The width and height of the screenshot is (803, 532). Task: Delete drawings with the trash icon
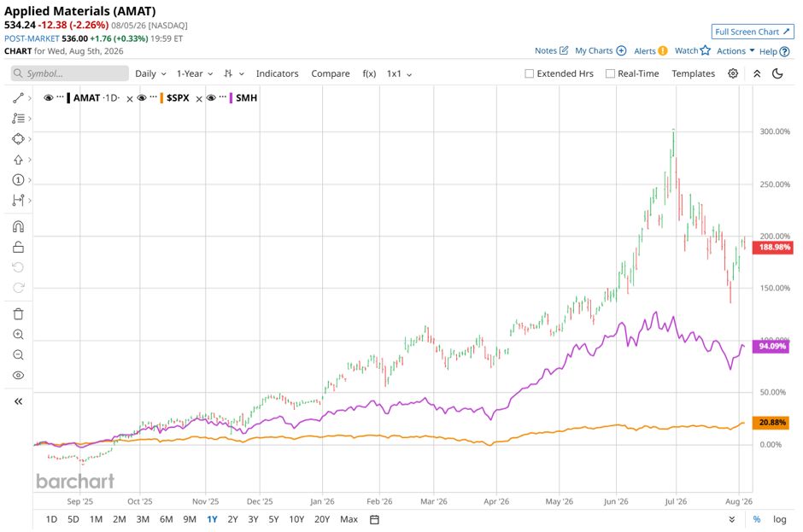pos(19,314)
